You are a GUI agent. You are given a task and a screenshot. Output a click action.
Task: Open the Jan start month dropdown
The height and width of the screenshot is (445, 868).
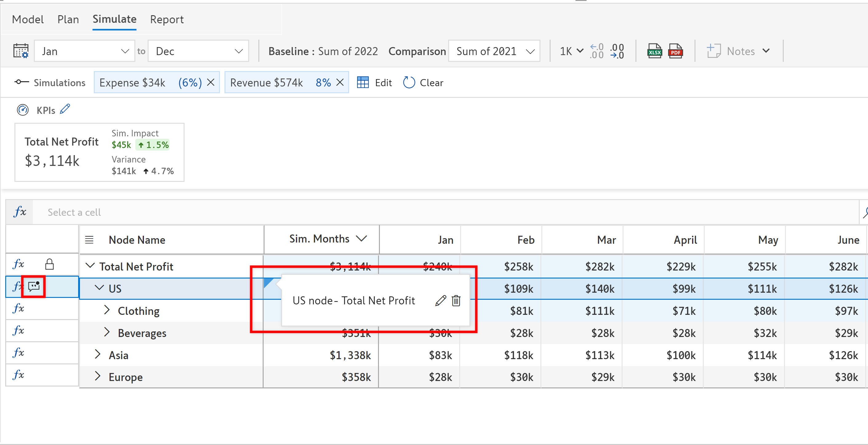click(84, 51)
